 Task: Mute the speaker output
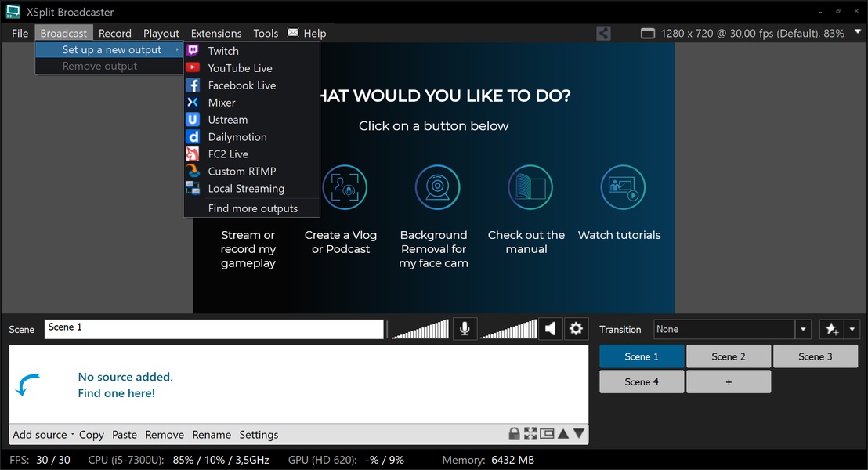tap(551, 329)
